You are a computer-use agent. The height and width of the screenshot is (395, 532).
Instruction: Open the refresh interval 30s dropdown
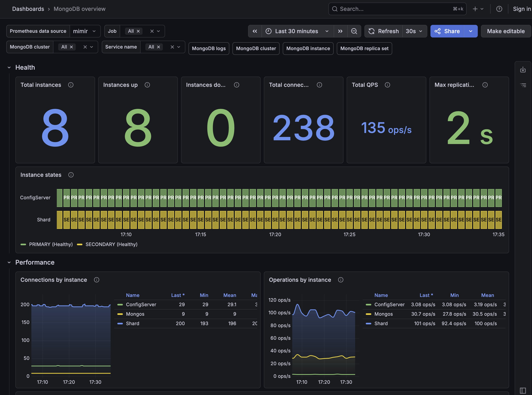[x=414, y=31]
